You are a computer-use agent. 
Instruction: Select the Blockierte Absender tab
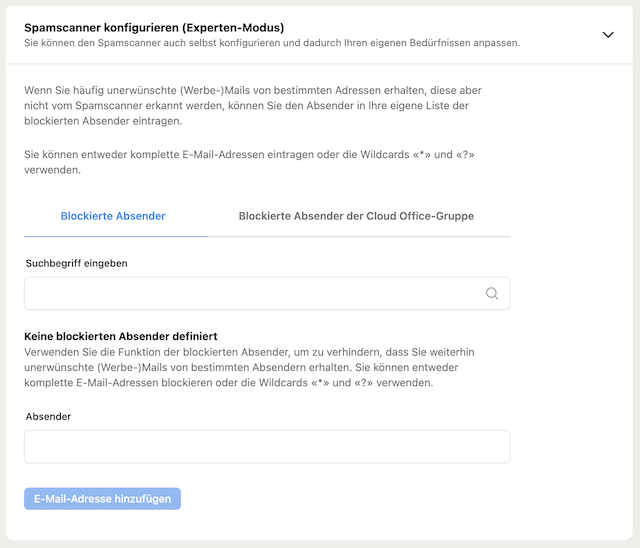point(113,216)
